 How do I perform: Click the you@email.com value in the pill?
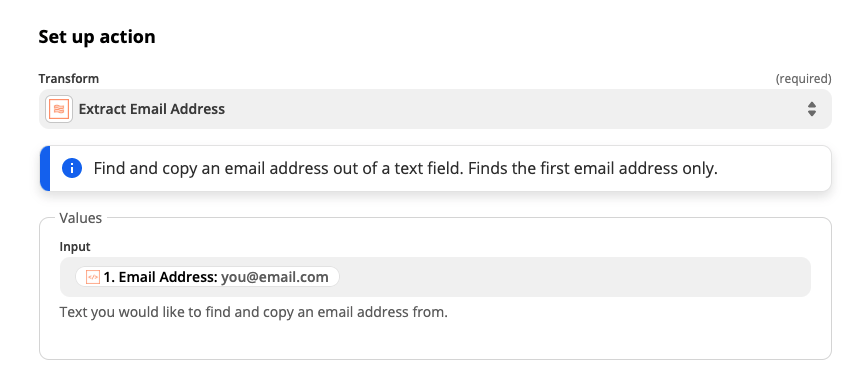point(275,277)
